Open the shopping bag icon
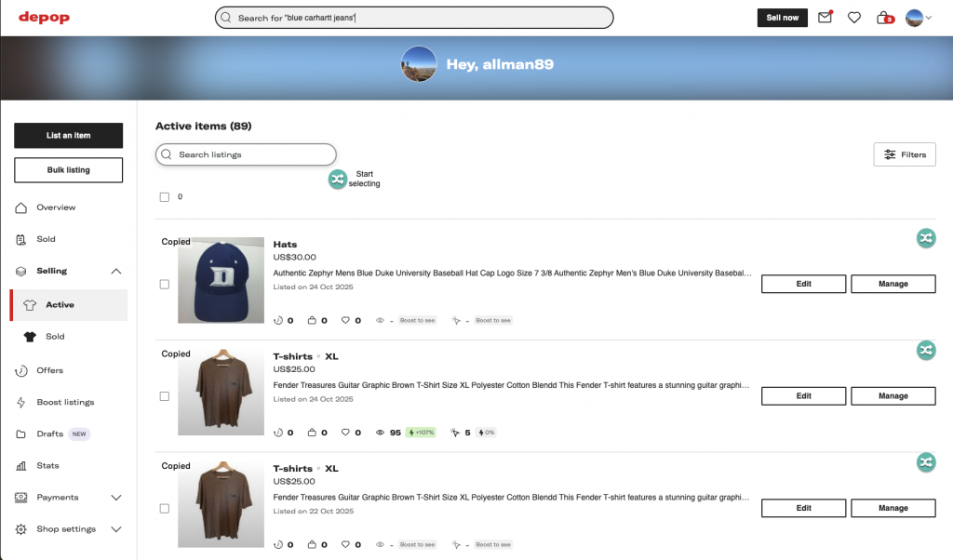Screen dimensions: 953x560 pyautogui.click(x=885, y=18)
